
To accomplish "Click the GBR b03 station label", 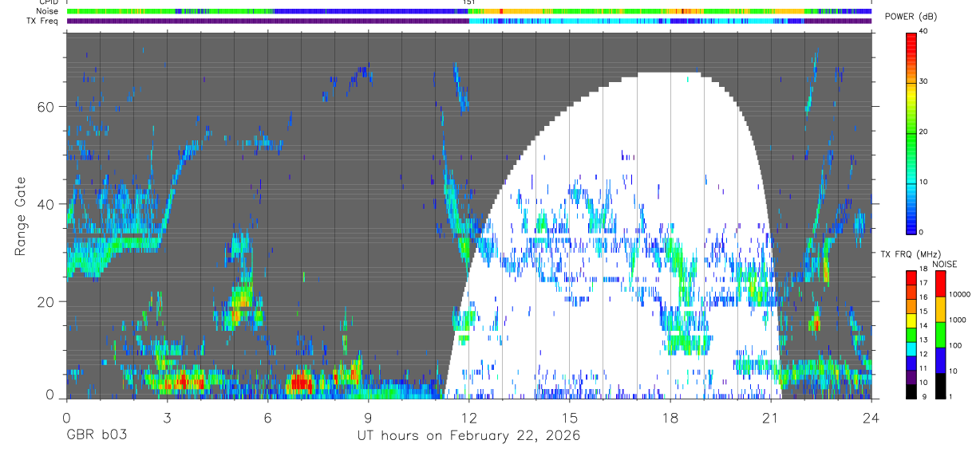I will (96, 436).
